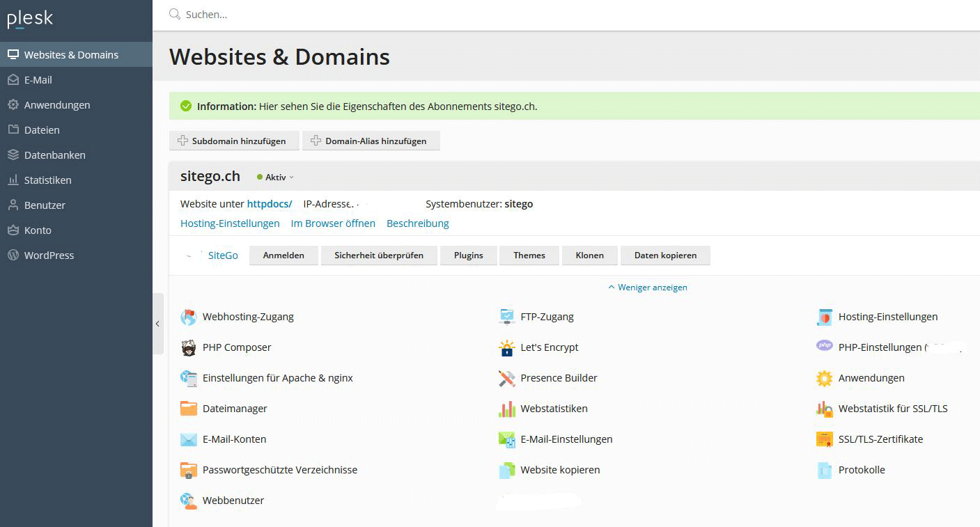Select WordPress in the sidebar
This screenshot has height=527, width=980.
[x=76, y=255]
